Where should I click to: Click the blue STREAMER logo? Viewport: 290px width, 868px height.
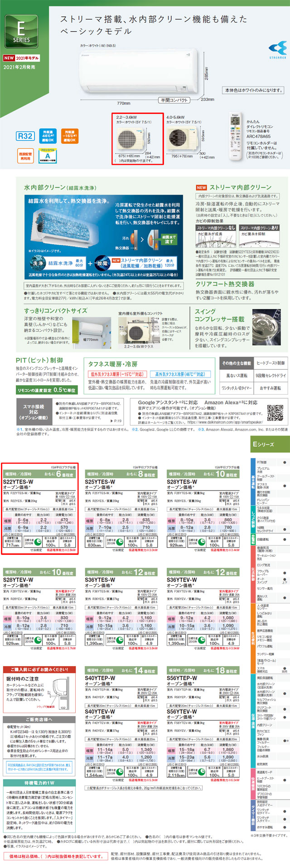click(x=277, y=49)
